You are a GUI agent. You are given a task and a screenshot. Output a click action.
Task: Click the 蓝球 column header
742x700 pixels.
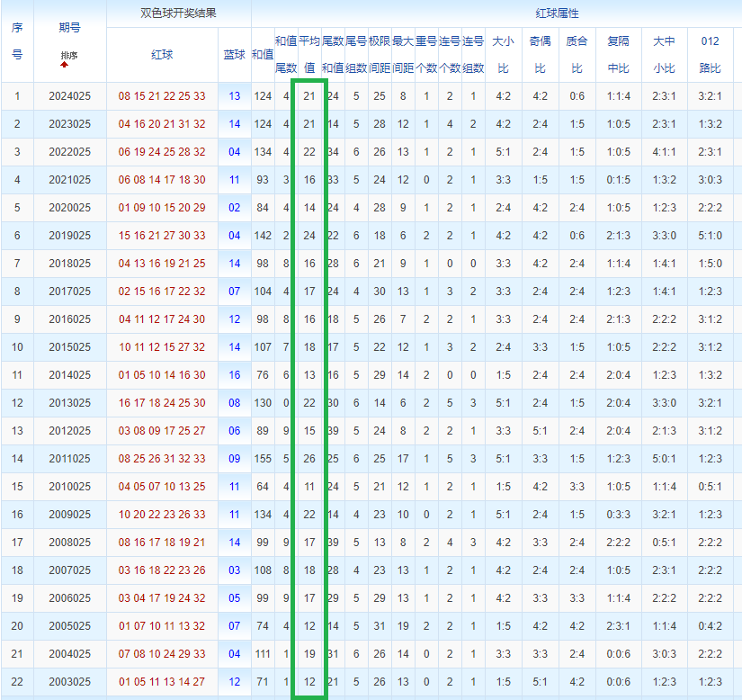point(234,55)
